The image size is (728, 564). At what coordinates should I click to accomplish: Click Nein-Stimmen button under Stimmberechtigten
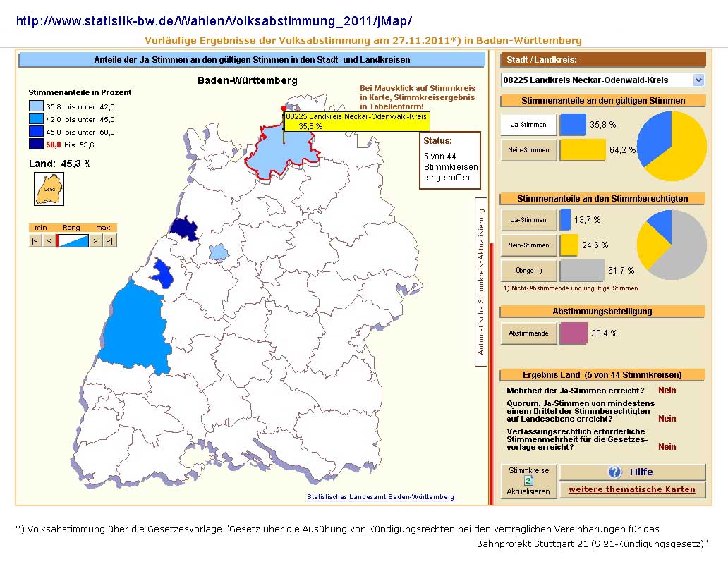pos(529,245)
